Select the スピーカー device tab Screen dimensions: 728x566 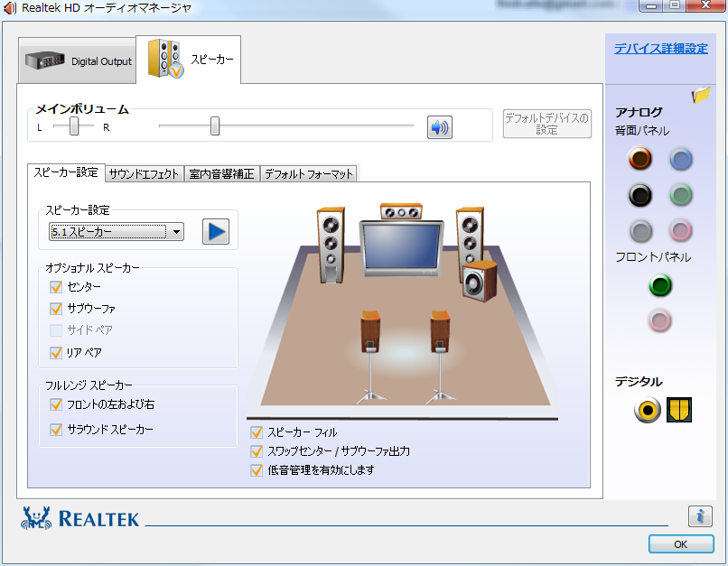(x=189, y=60)
